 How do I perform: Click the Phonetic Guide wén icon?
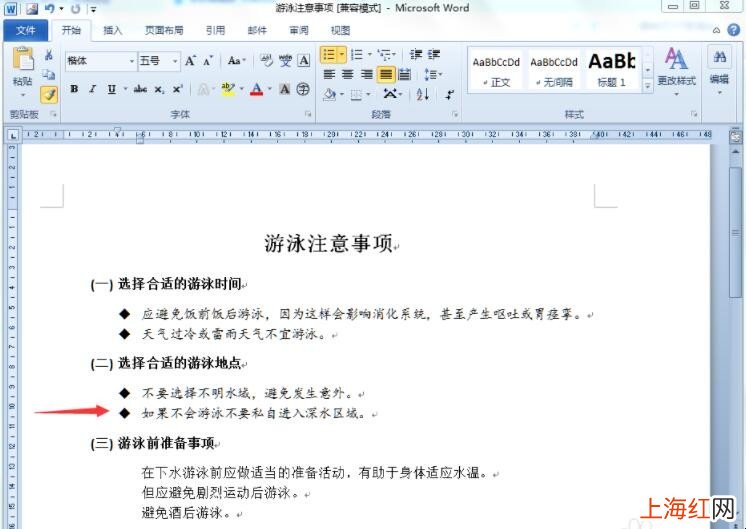tap(285, 60)
